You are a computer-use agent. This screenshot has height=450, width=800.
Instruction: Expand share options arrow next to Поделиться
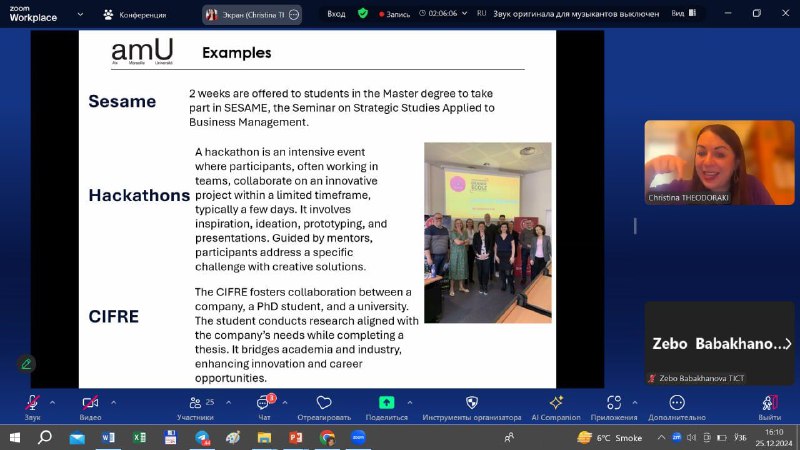[410, 403]
